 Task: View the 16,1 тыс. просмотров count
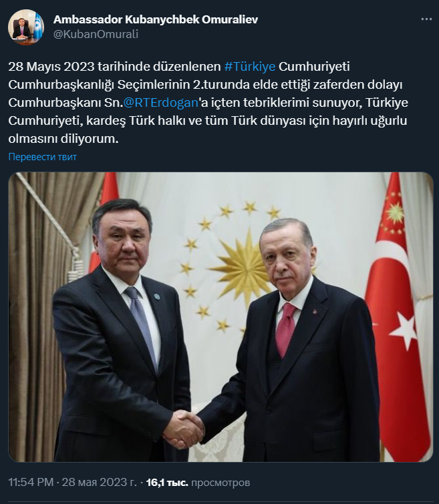(198, 482)
